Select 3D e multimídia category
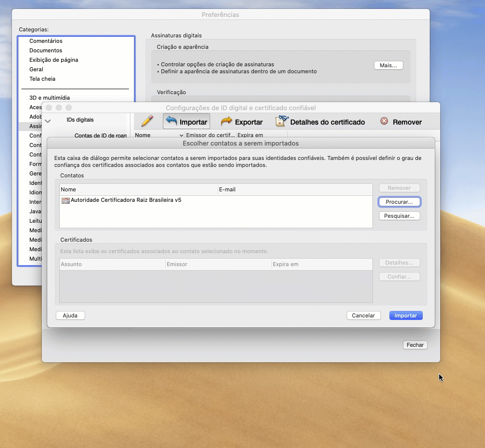 click(x=49, y=98)
